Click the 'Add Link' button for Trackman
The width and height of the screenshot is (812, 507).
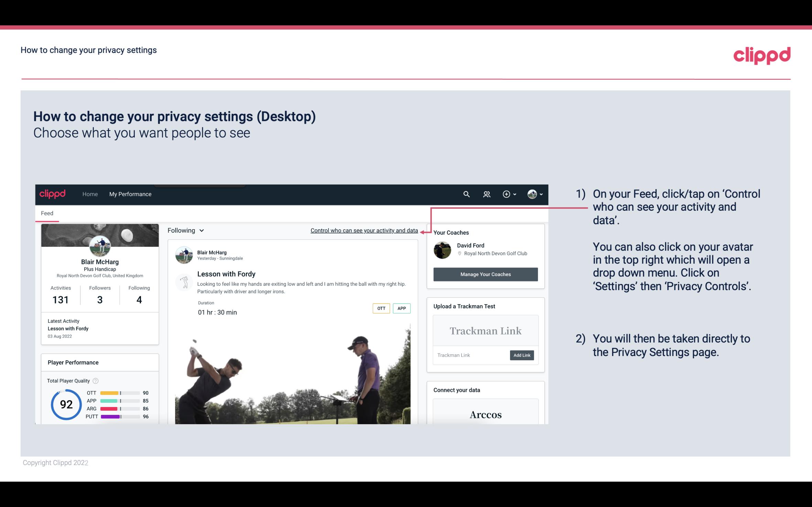click(521, 354)
